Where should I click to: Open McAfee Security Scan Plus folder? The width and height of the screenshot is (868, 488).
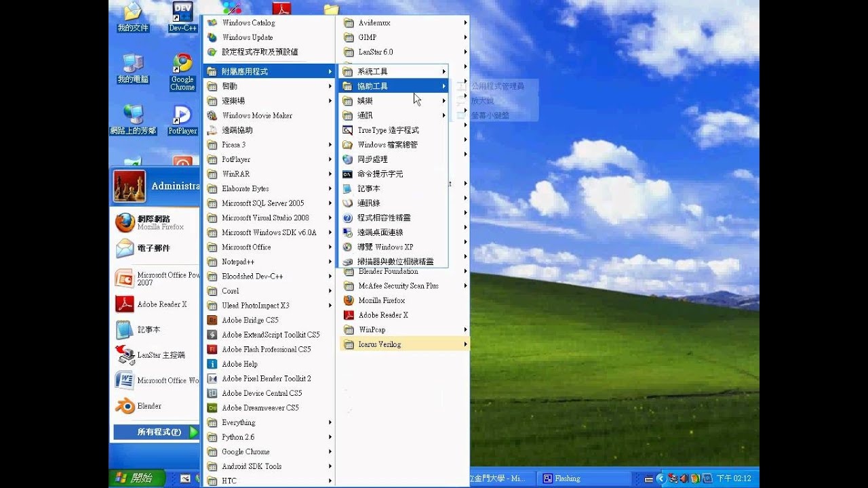[x=404, y=286]
